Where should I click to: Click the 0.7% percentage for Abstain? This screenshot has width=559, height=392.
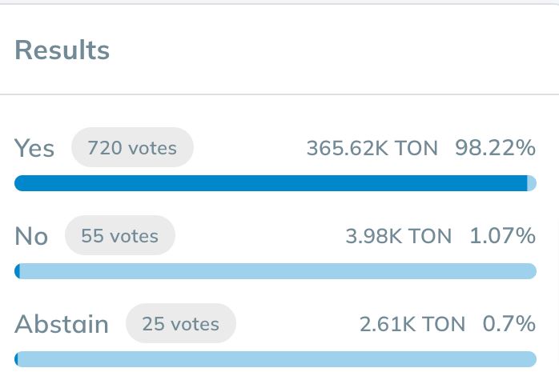click(509, 324)
